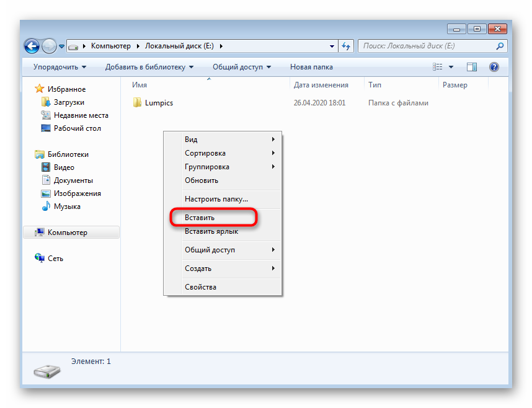532x408 pixels.
Task: Open the Добавить в библиотеку dropdown
Action: coord(149,67)
